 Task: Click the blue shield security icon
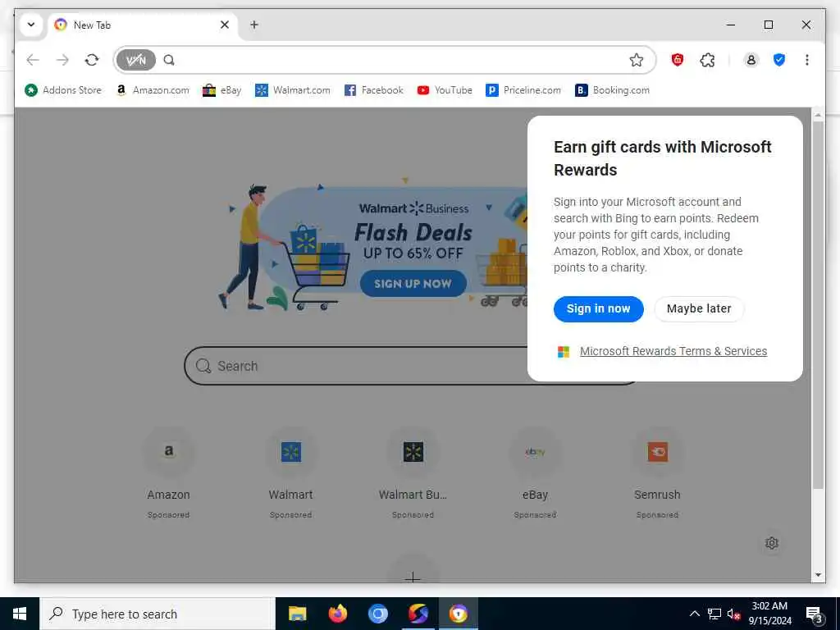[x=779, y=60]
